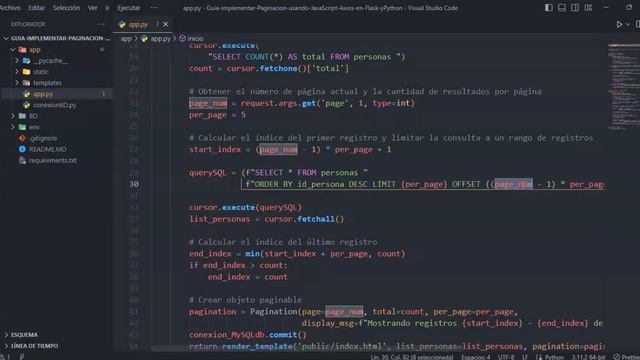640x360 pixels.
Task: Change end of line sequence LF
Action: tap(524, 357)
